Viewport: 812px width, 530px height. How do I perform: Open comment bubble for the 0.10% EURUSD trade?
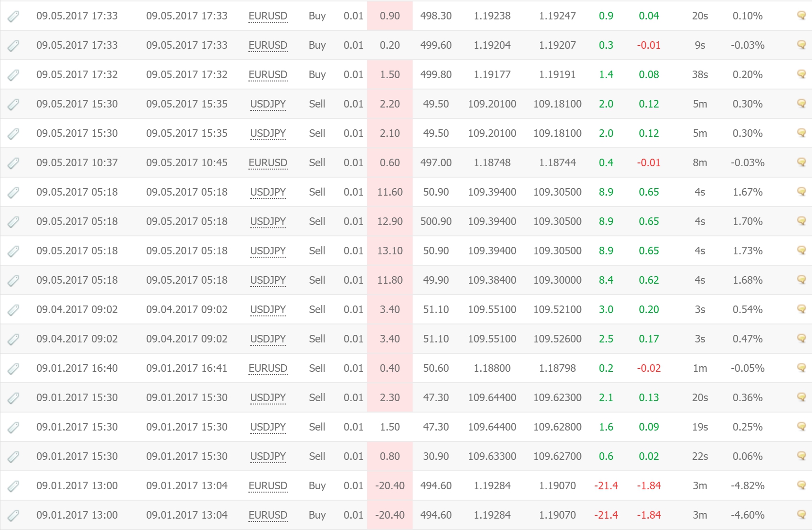(801, 15)
